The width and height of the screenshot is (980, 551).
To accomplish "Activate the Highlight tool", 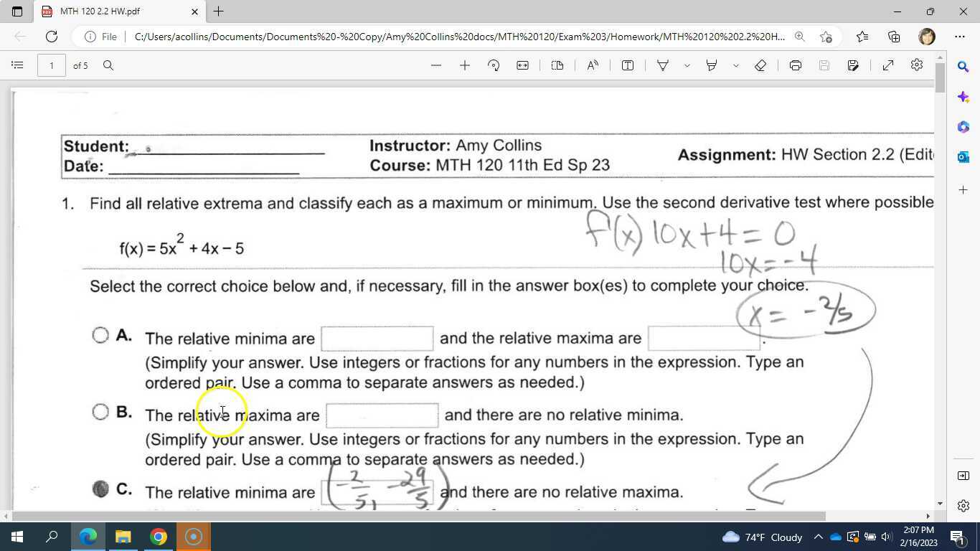I will (x=710, y=65).
